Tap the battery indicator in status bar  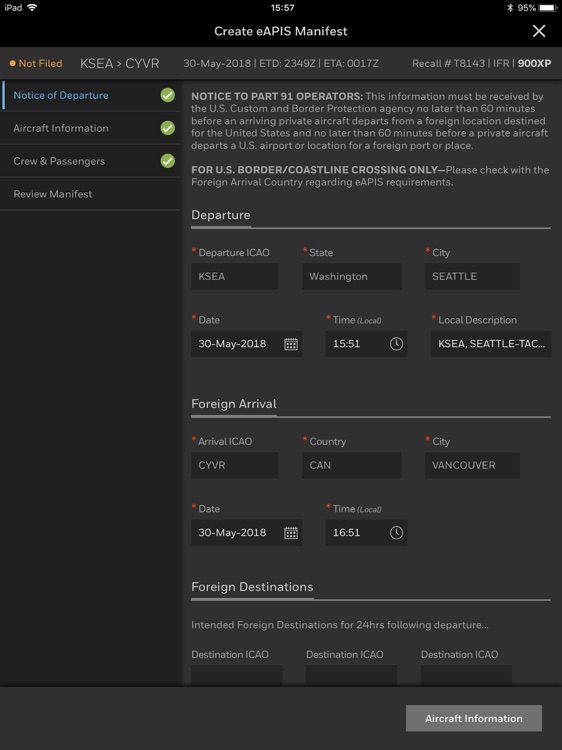[x=548, y=8]
